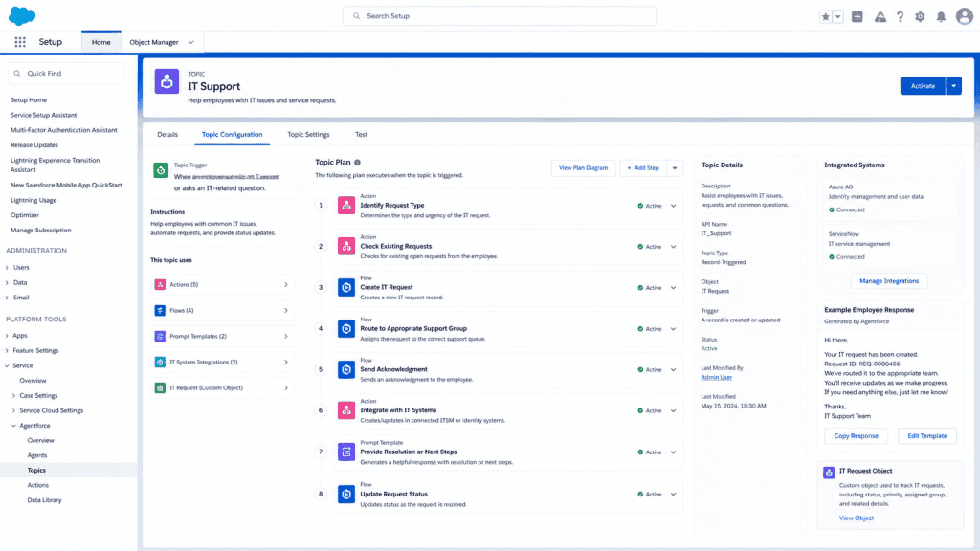Click the Salesforce cloud logo

click(x=22, y=16)
